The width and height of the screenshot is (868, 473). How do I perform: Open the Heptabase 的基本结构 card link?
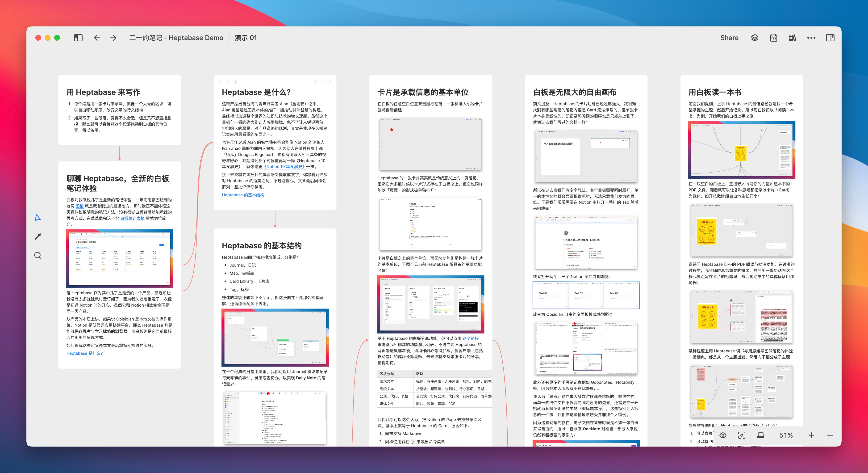(x=243, y=195)
